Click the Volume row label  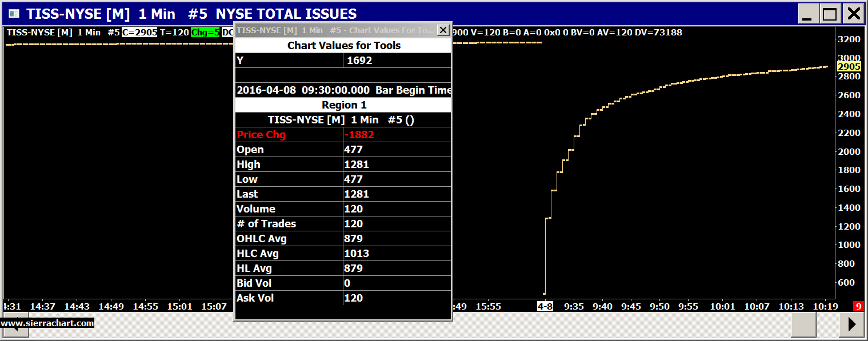tap(256, 209)
